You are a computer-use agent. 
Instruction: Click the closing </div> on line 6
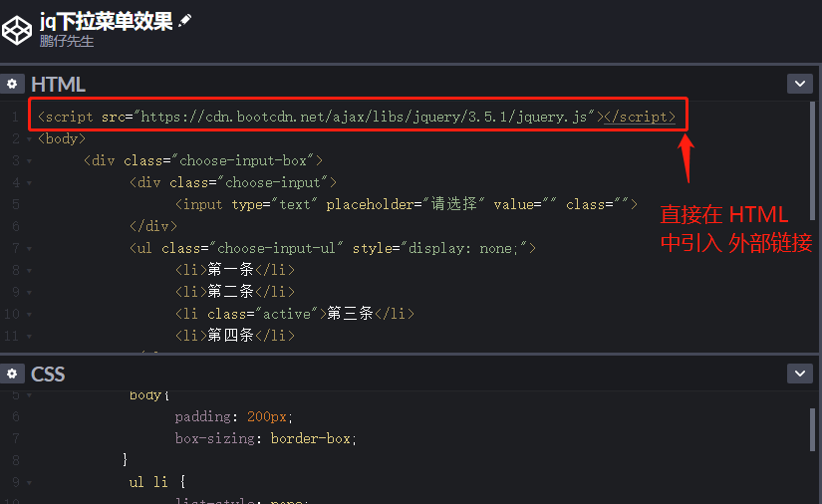click(153, 226)
